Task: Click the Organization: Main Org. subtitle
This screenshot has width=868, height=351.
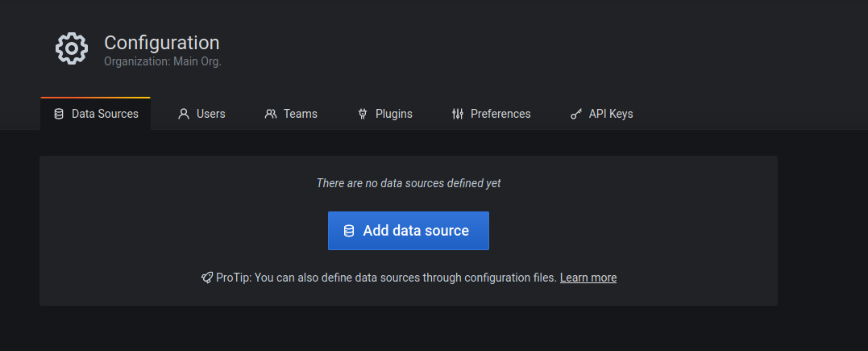Action: (162, 61)
